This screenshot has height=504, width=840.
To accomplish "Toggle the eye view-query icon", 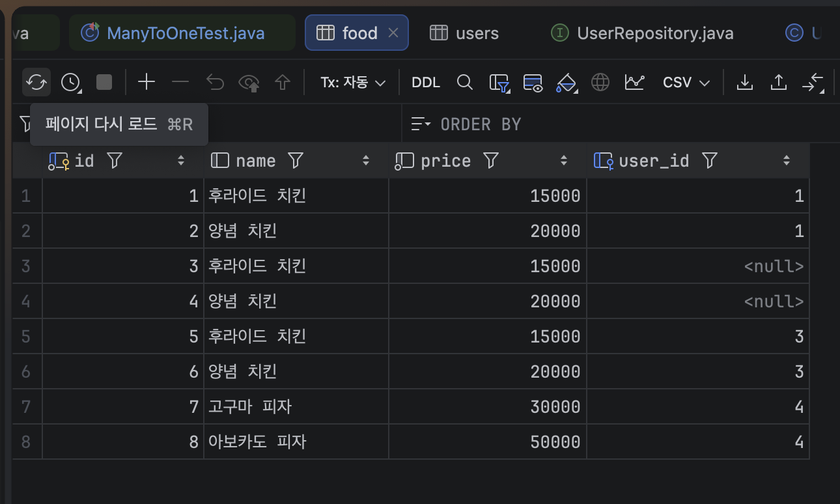I will 249,83.
